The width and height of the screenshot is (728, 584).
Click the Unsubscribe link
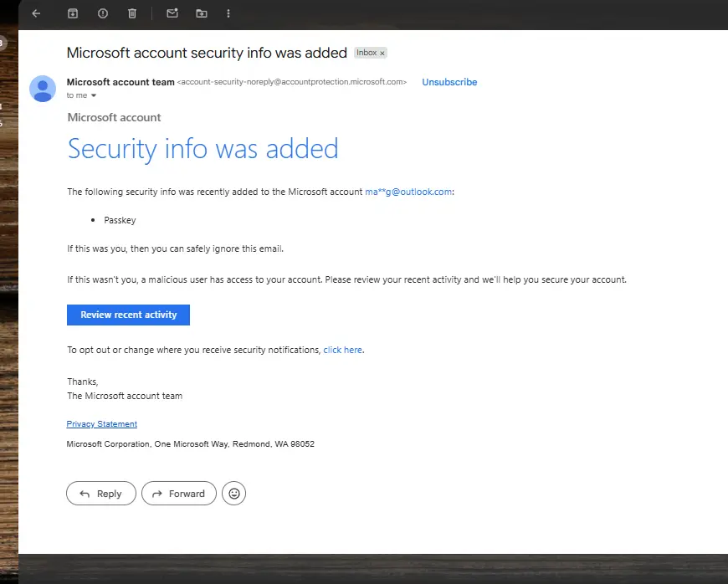449,82
